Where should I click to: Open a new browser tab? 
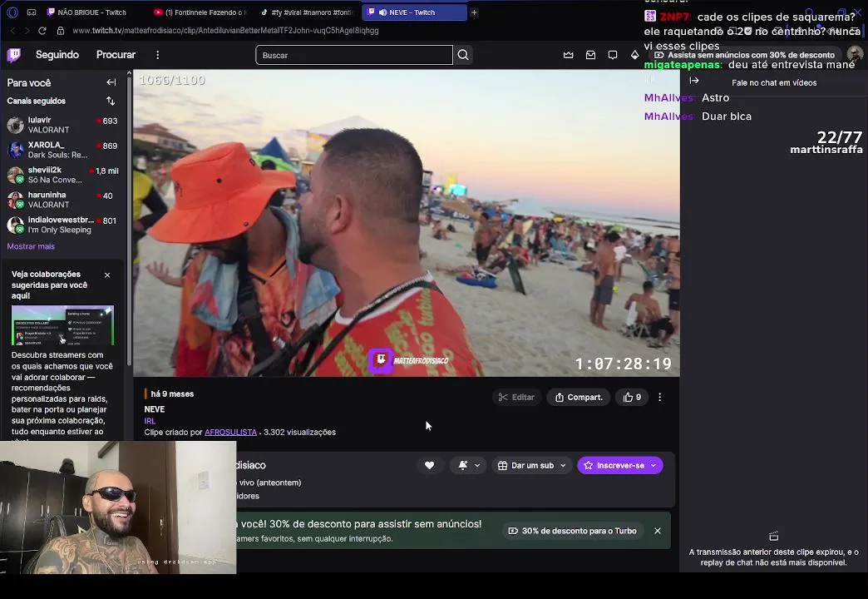click(x=475, y=12)
